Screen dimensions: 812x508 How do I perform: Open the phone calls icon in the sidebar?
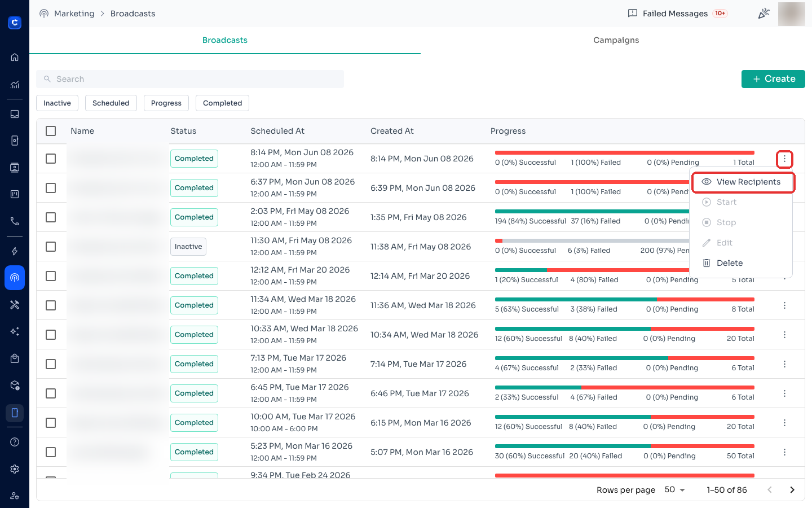tap(15, 221)
